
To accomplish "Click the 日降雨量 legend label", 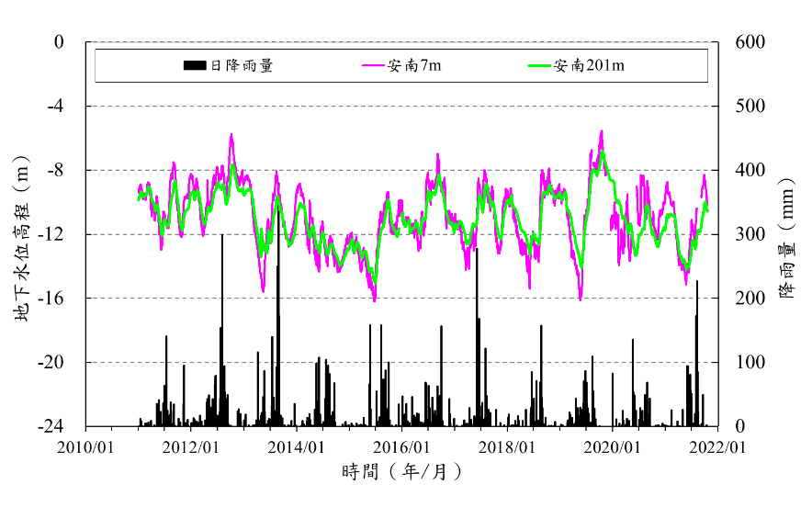I will (x=242, y=66).
